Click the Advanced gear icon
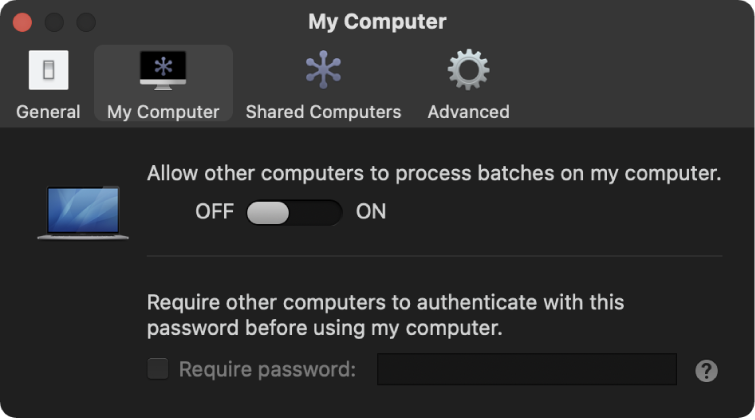 468,70
